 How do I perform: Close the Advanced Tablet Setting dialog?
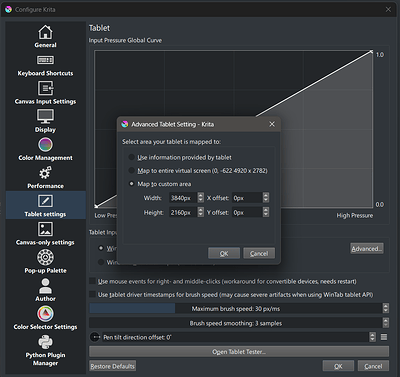[x=272, y=124]
